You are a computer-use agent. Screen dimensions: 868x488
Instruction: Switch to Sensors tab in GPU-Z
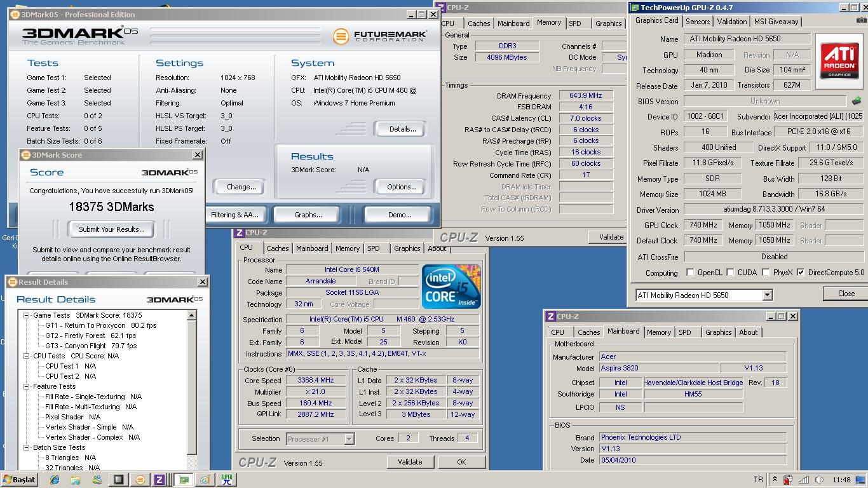point(698,21)
